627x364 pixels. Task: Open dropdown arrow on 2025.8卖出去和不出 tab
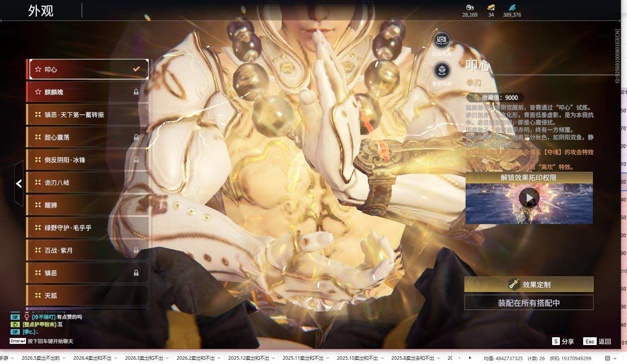(x=438, y=358)
